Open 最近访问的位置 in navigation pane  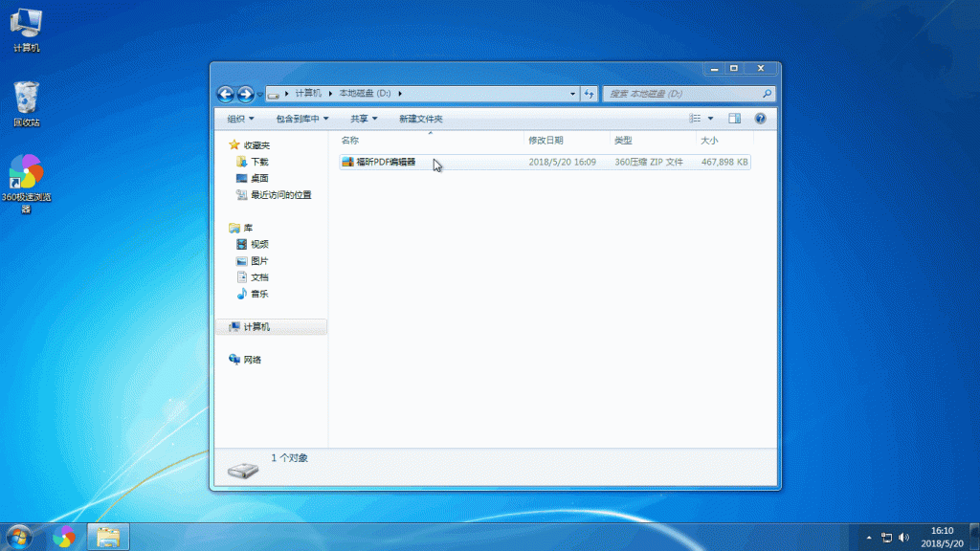[280, 195]
